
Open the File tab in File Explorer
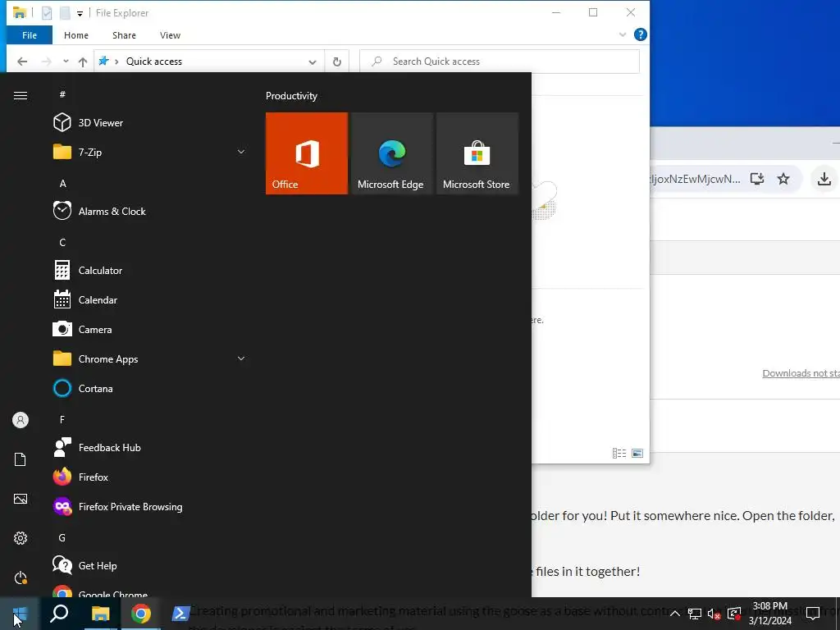(x=30, y=35)
